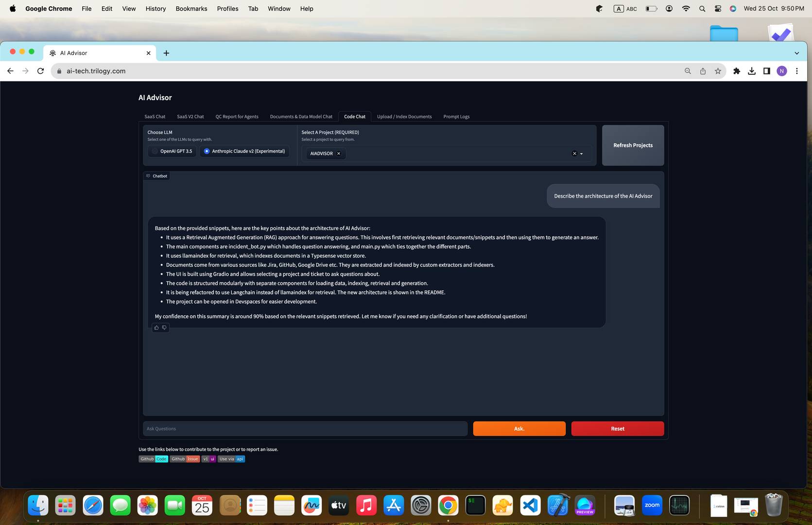Open the Wi-Fi menu in the menu bar
This screenshot has height=525, width=812.
(x=686, y=8)
